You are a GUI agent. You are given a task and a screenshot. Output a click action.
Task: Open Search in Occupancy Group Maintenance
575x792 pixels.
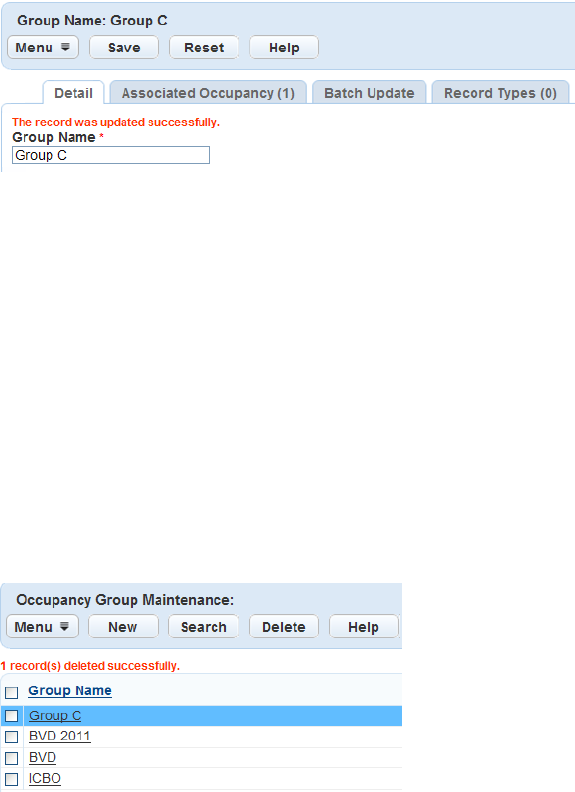click(x=204, y=627)
